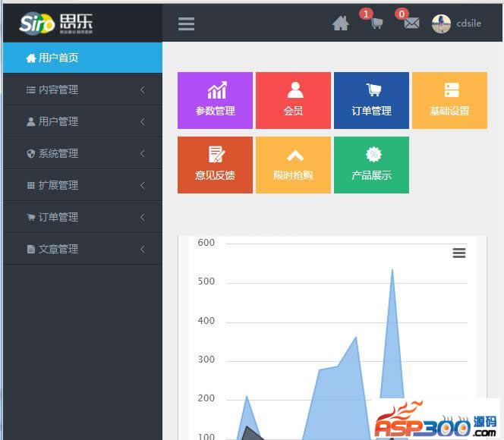Click the shield icon beside 系统管理

click(31, 153)
